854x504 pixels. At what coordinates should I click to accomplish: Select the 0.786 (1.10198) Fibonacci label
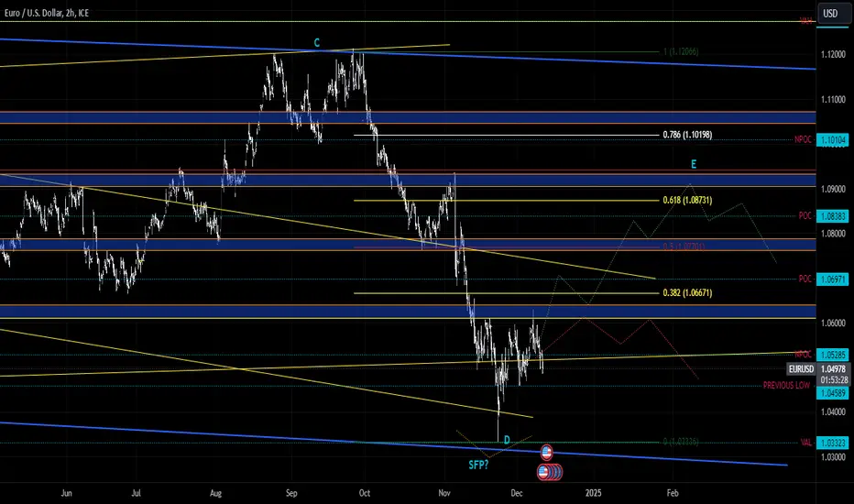tap(687, 135)
